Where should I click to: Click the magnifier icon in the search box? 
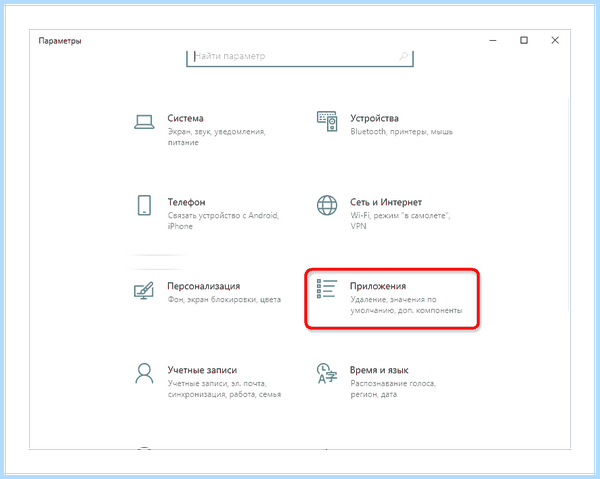click(x=403, y=56)
